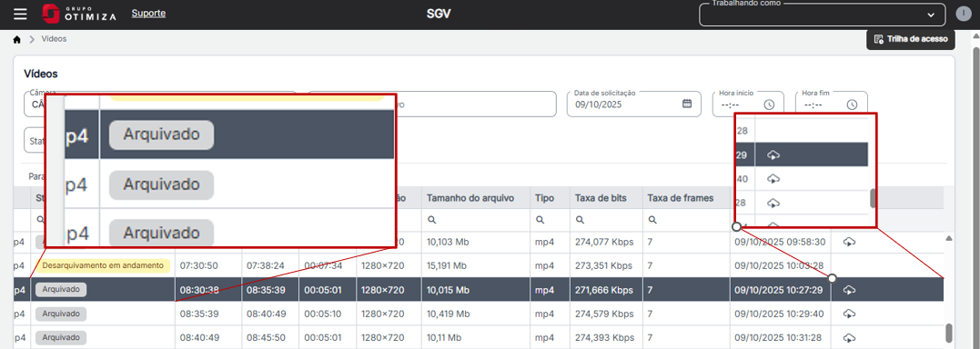Expand the Trabalhando como dropdown

823,15
